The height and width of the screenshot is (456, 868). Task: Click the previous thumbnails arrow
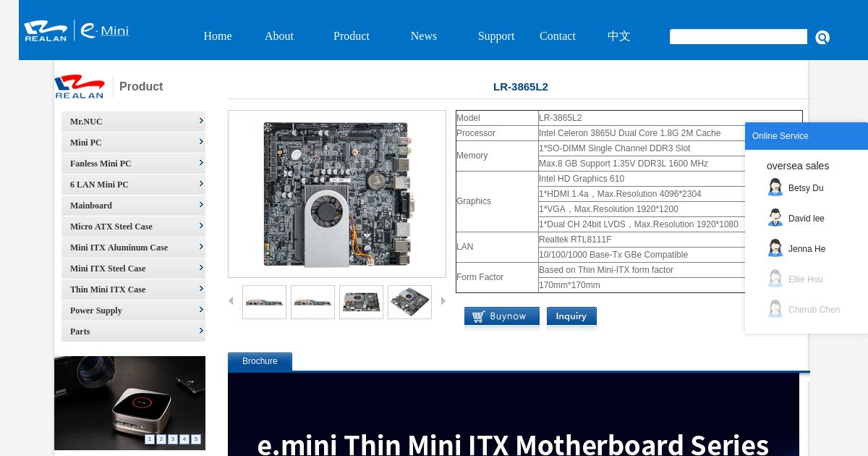(x=231, y=300)
